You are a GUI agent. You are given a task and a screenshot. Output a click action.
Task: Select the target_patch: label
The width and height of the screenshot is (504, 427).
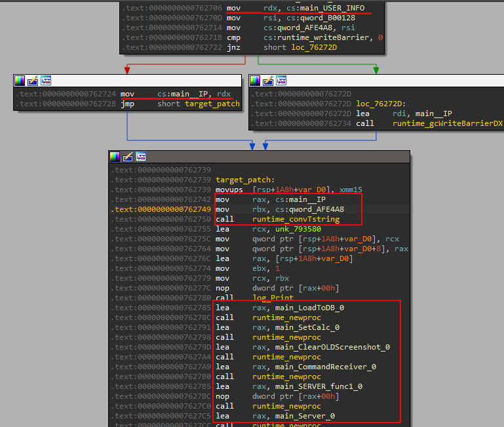pyautogui.click(x=245, y=180)
